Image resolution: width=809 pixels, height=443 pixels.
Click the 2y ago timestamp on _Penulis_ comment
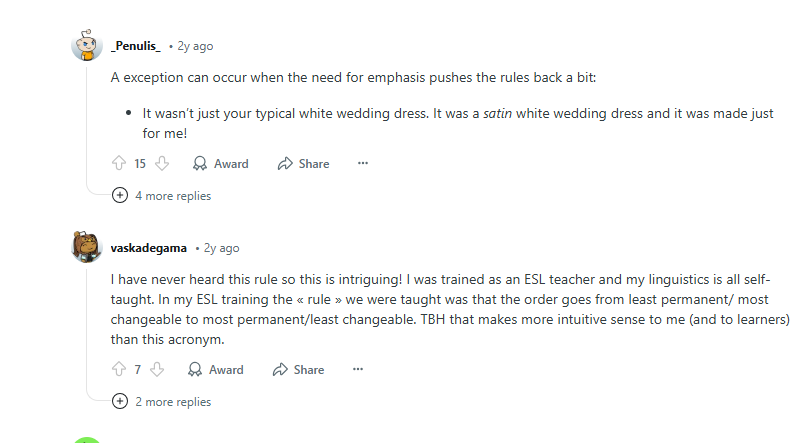click(x=195, y=46)
